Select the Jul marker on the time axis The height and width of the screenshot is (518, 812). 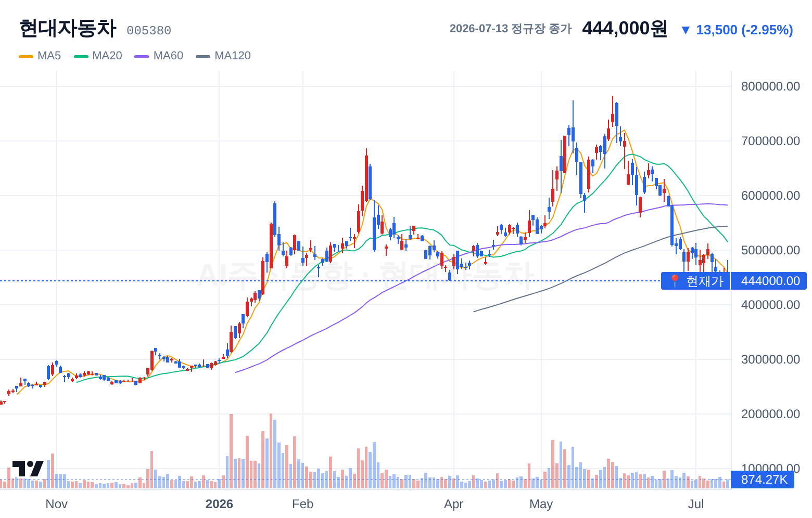tap(696, 504)
